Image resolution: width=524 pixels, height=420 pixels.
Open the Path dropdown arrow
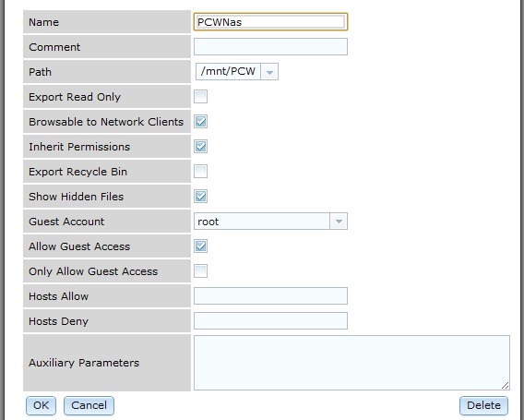pos(269,72)
